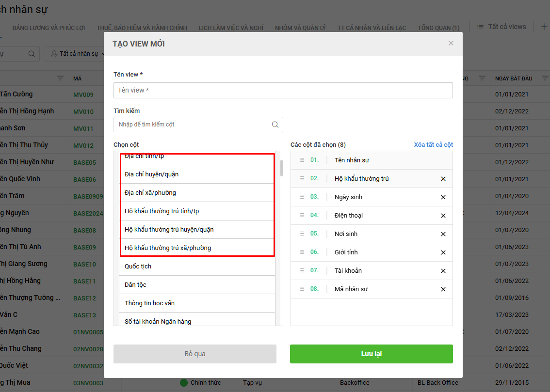Click employee code MV010

pos(83,112)
